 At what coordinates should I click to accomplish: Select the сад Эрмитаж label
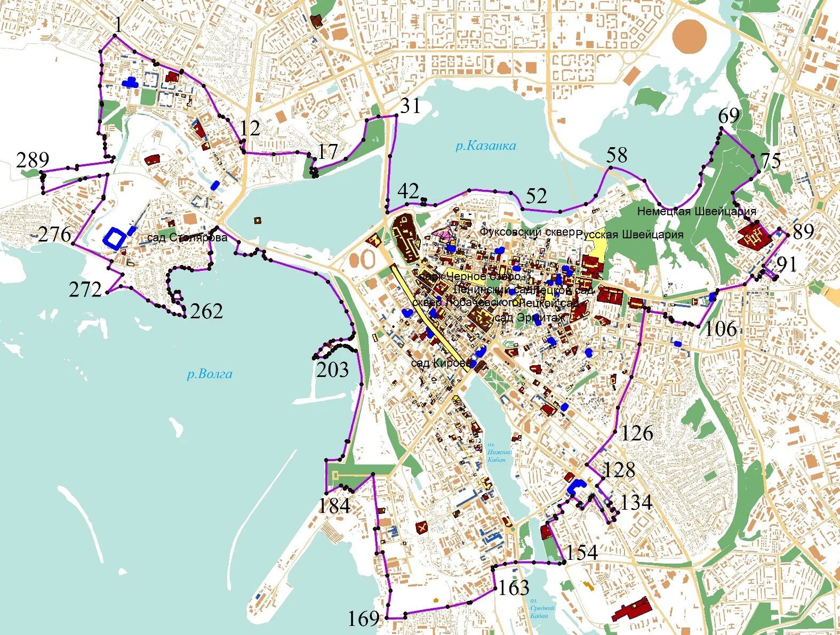coord(529,318)
